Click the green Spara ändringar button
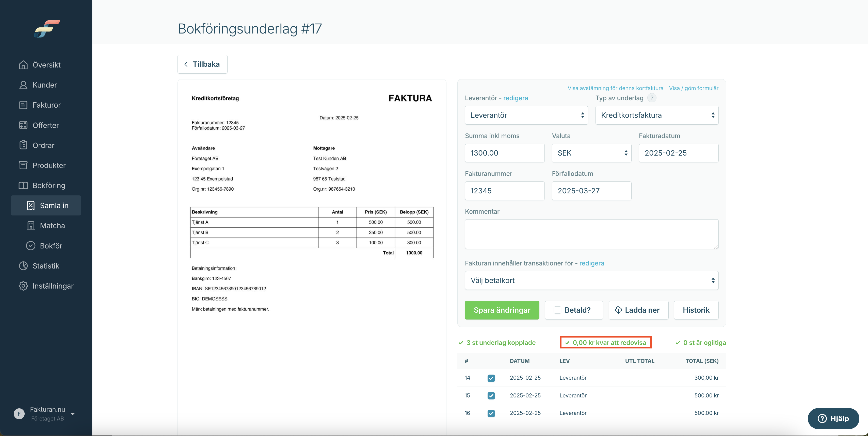The image size is (868, 436). (x=502, y=310)
